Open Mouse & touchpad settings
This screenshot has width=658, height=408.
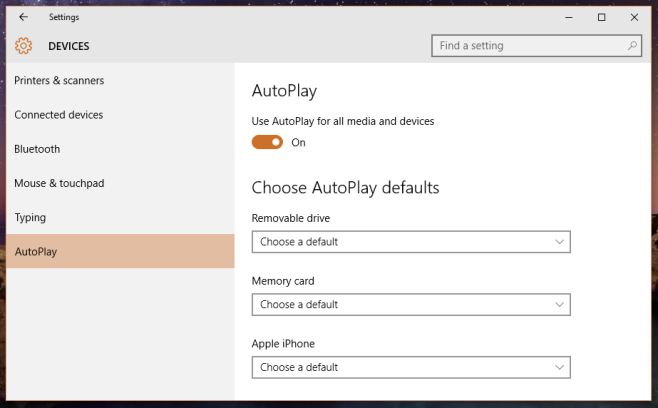[59, 183]
